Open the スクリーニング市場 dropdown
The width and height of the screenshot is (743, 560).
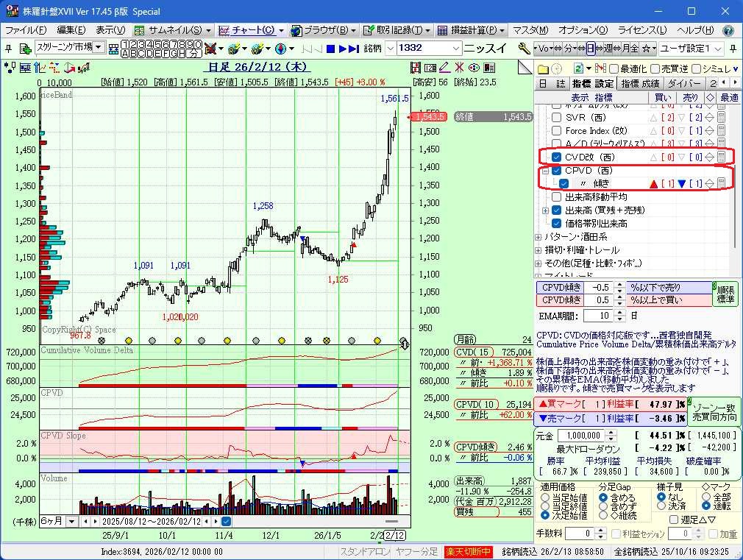98,47
